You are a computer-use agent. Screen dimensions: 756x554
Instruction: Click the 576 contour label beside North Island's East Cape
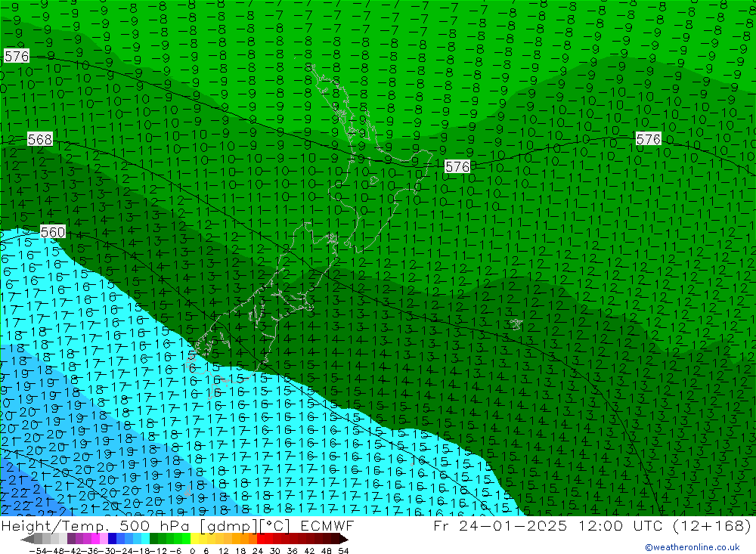pos(457,166)
